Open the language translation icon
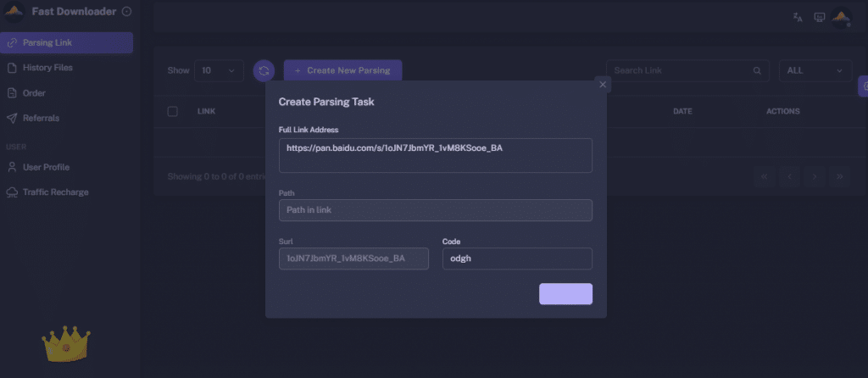The image size is (868, 378). point(798,17)
